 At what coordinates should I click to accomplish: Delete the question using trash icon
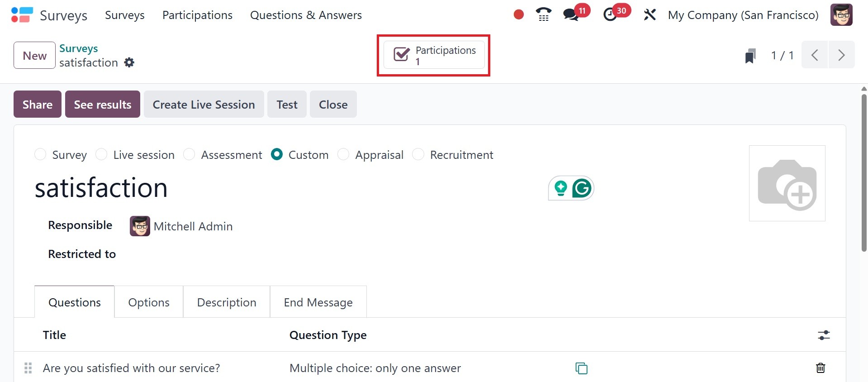coord(820,368)
